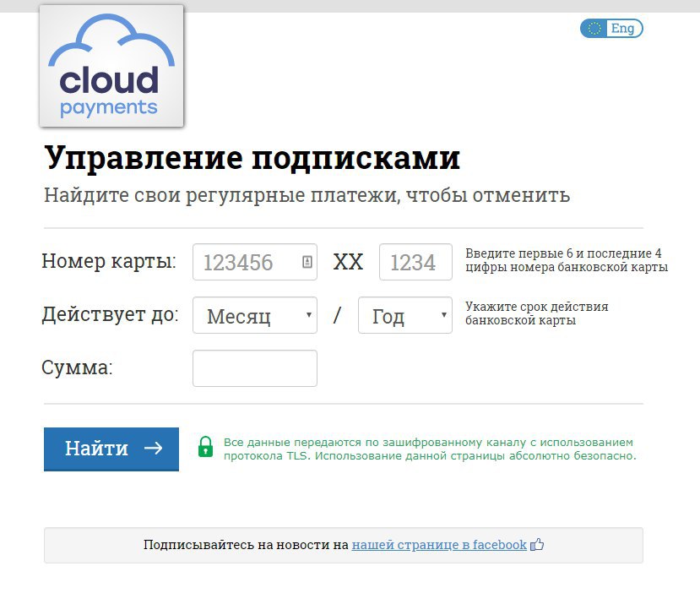Click the hint about first 6 and last 4 digits
The image size is (700, 615).
(x=567, y=260)
